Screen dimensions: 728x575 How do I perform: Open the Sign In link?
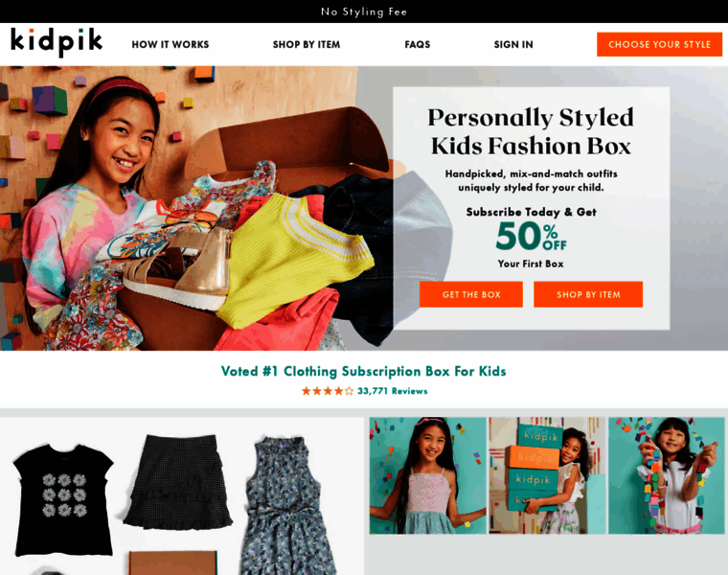513,45
